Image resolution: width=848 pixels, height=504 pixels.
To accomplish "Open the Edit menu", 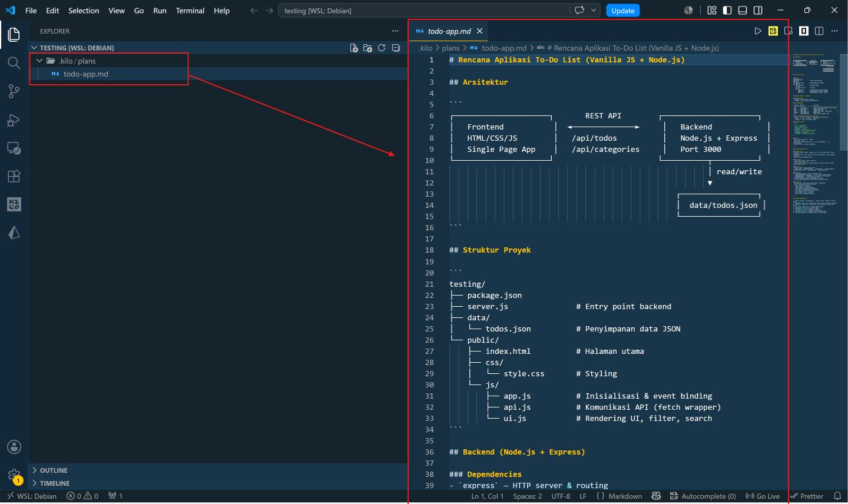I will pos(52,11).
